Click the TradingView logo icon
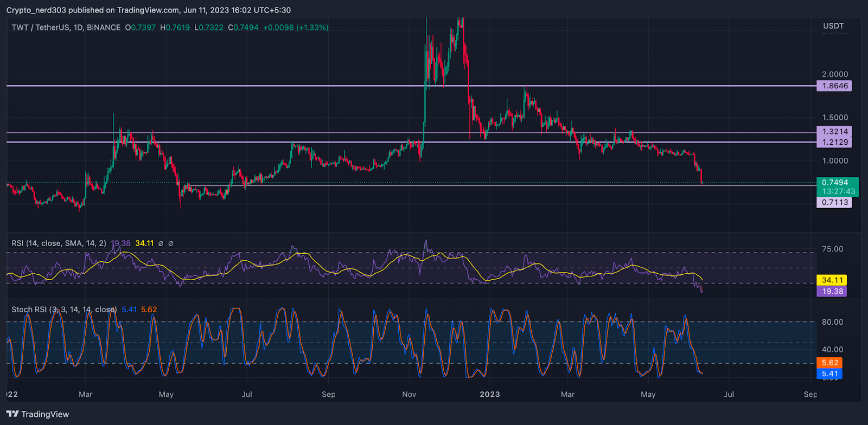The image size is (868, 425). (x=12, y=414)
